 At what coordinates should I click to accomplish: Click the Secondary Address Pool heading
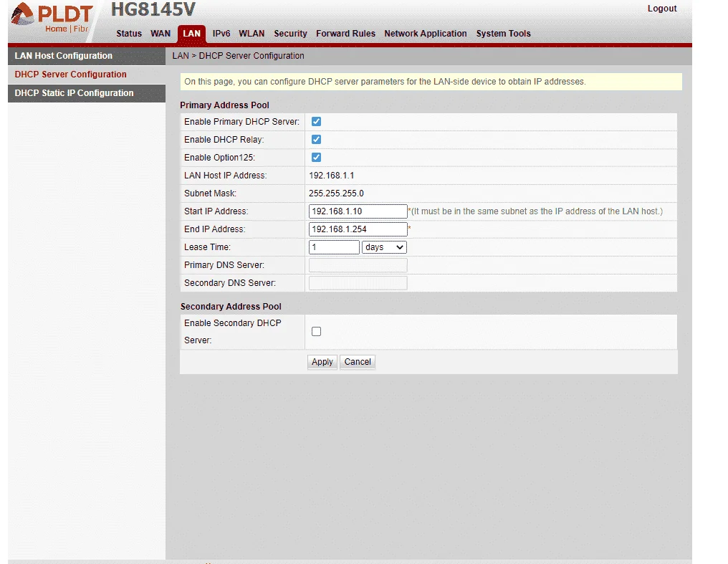click(x=231, y=307)
